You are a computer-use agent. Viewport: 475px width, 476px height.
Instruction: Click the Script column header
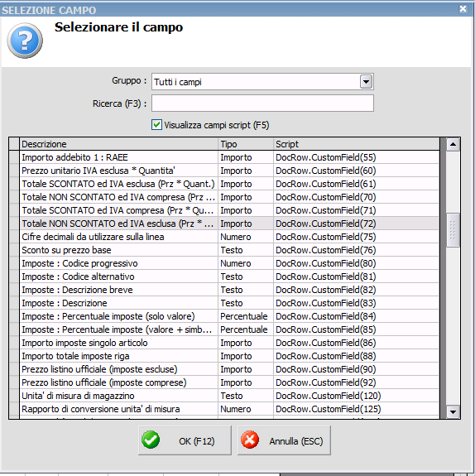(357, 144)
